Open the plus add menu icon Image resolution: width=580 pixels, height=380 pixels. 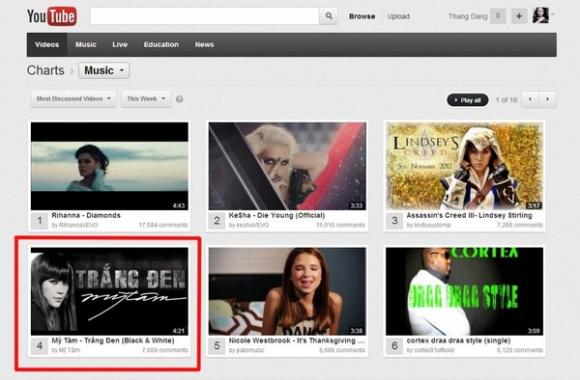[519, 16]
